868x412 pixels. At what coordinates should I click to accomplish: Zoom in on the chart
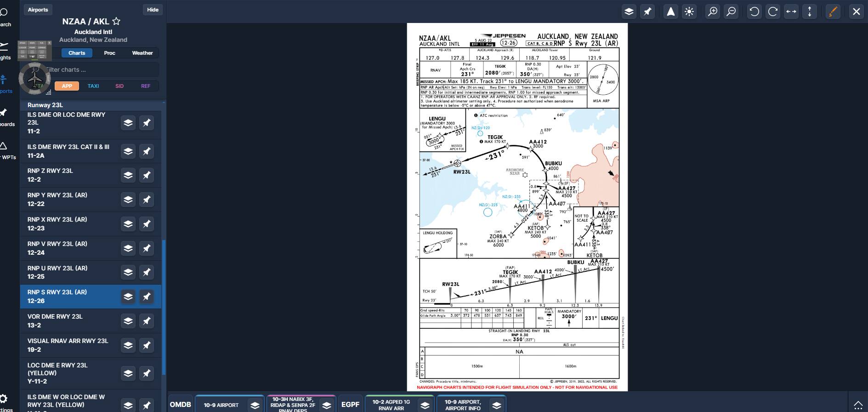(x=713, y=11)
